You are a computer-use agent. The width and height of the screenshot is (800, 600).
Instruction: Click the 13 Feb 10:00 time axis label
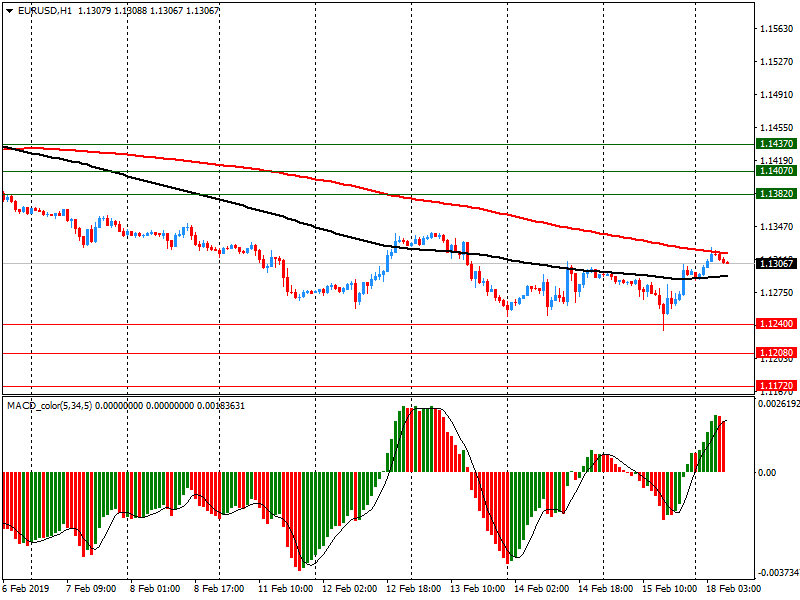(478, 589)
